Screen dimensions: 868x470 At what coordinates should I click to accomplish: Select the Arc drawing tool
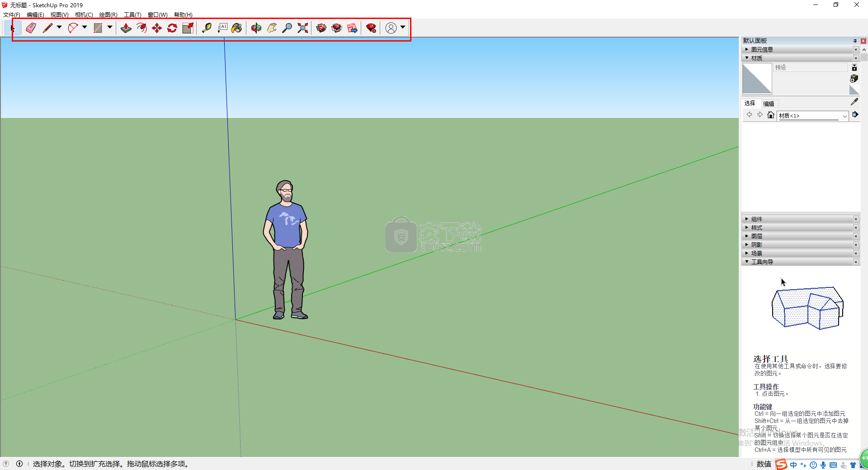coord(73,28)
